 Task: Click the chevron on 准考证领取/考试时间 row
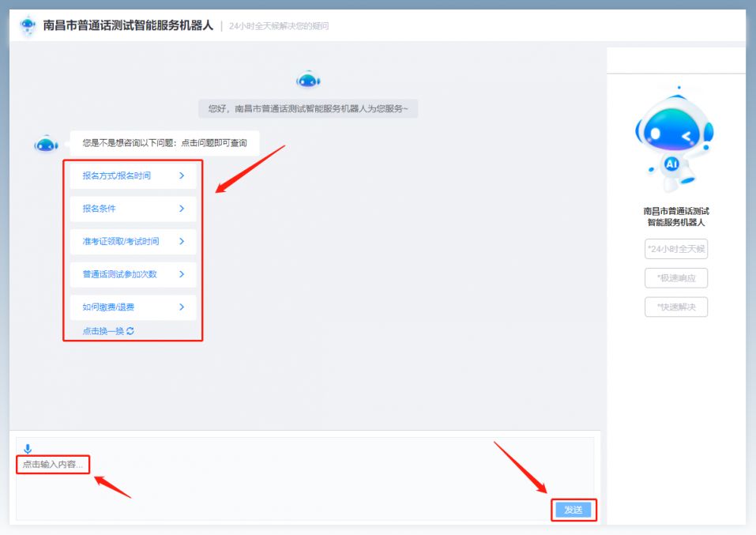tap(182, 241)
